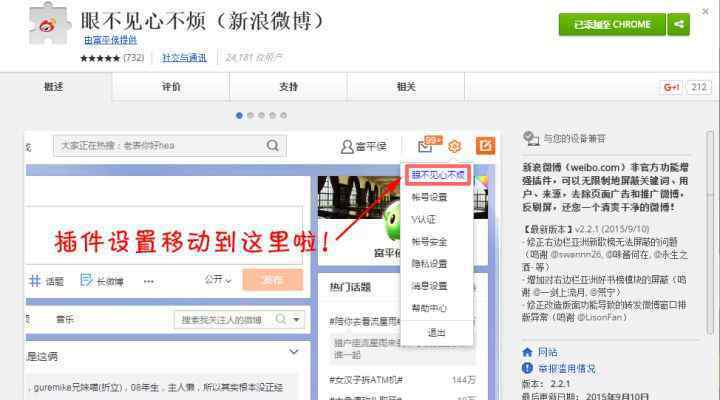Click the Weibo screenshot preview image
This screenshot has width=720, height=400.
pos(262,265)
